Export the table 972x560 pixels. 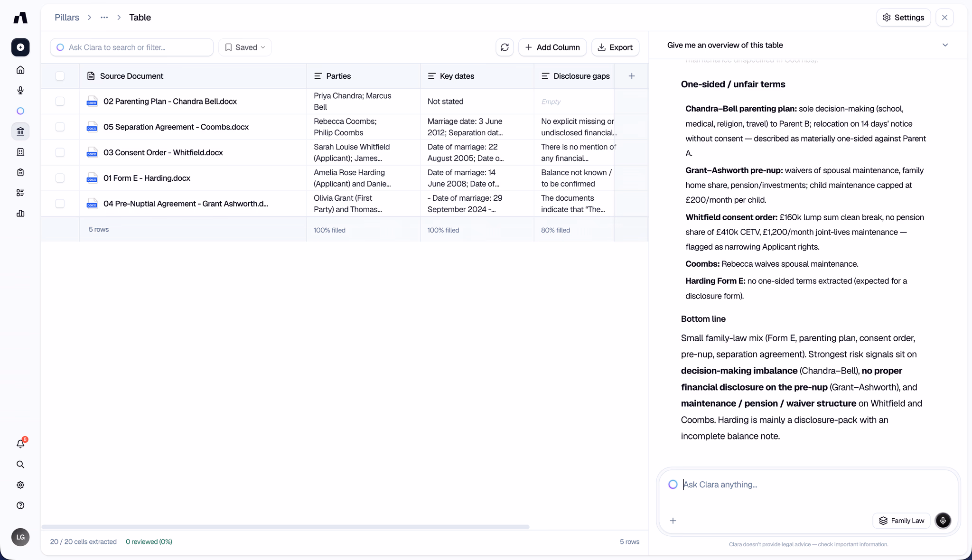pyautogui.click(x=615, y=47)
